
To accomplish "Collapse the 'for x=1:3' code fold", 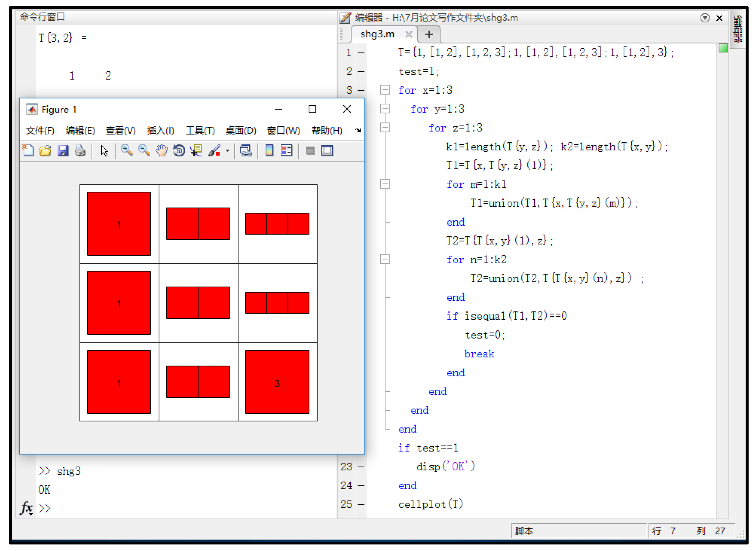I will 385,90.
